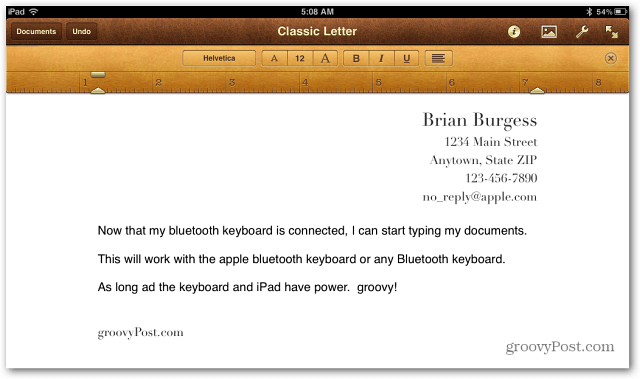
Task: Open the Tools wrench icon
Action: pyautogui.click(x=582, y=31)
